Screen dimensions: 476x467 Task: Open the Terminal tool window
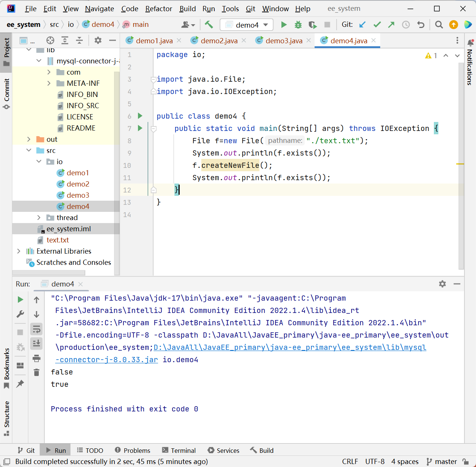pos(179,450)
